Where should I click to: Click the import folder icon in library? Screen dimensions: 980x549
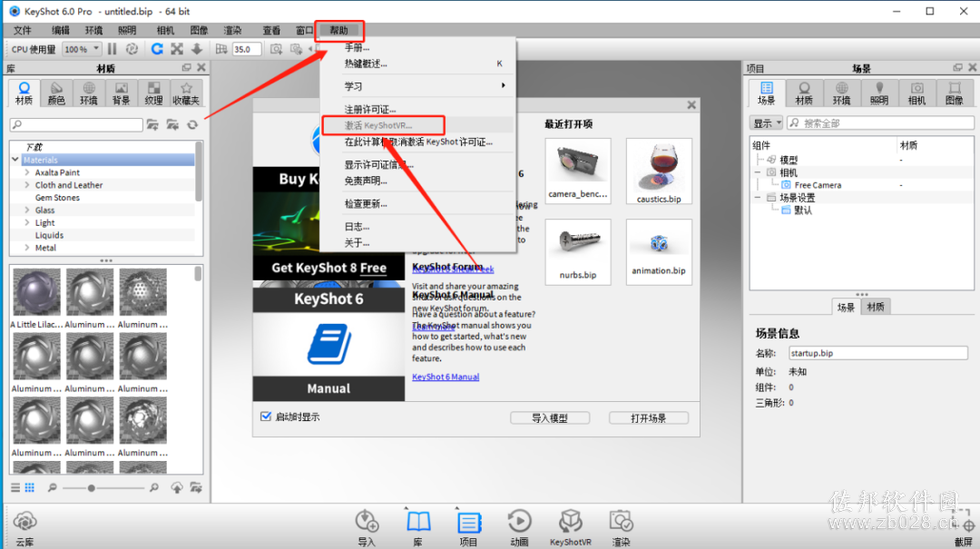pos(172,125)
